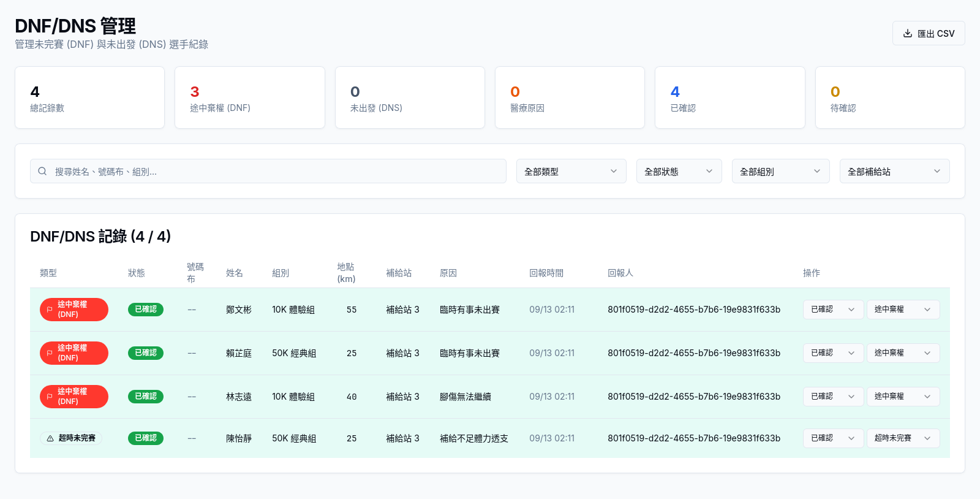Screen dimensions: 980x499
Task: Click the 總記錄數 stat card
Action: 90,97
